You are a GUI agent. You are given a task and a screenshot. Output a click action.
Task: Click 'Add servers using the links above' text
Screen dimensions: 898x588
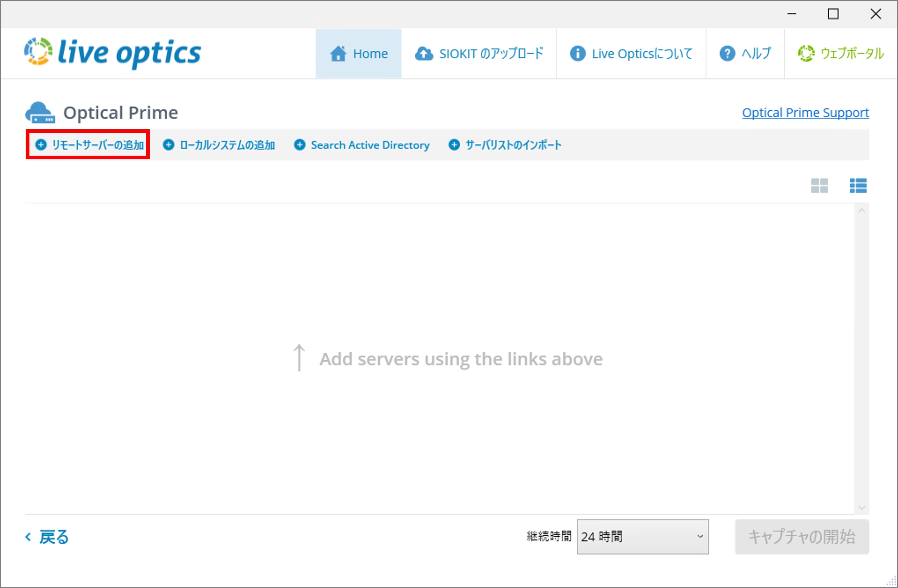pos(461,359)
